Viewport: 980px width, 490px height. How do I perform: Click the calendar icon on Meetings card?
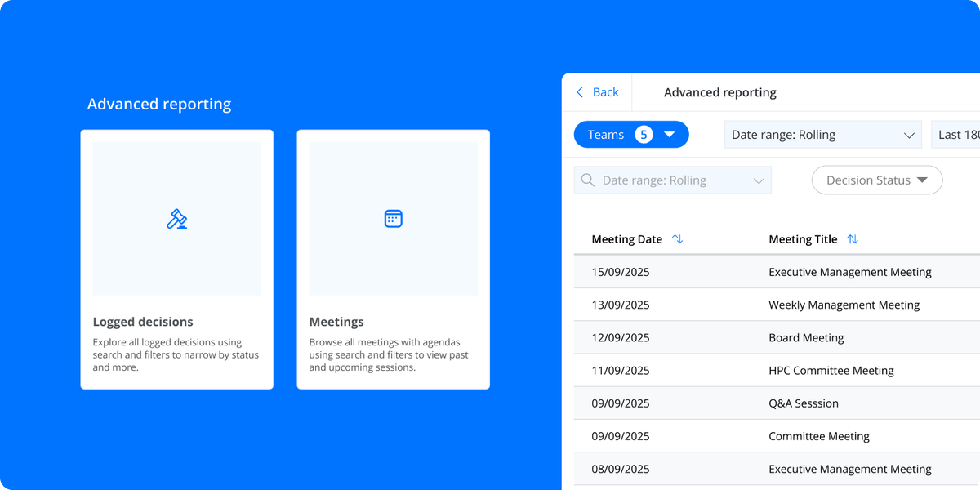click(x=394, y=219)
